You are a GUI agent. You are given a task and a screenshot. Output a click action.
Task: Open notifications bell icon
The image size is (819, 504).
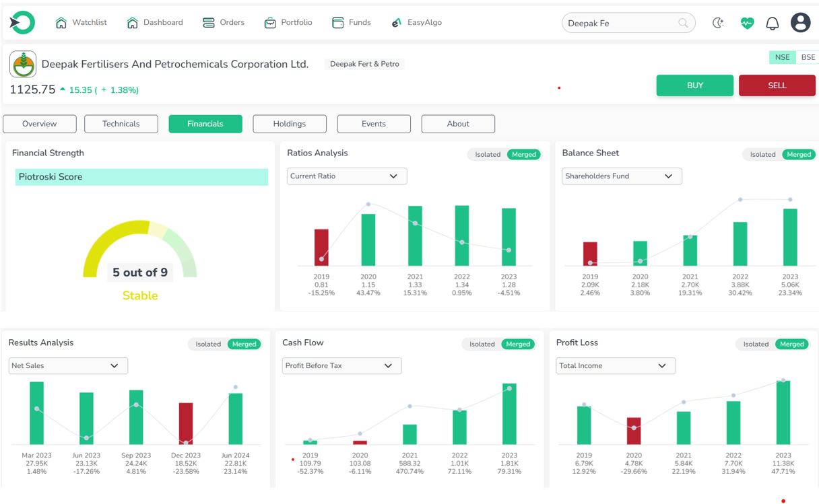[x=773, y=24]
